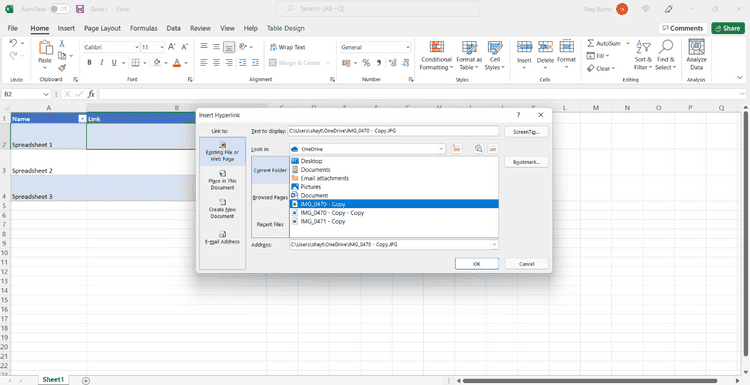Open the Fill Color swatch button
The image size is (750, 385).
pyautogui.click(x=156, y=63)
